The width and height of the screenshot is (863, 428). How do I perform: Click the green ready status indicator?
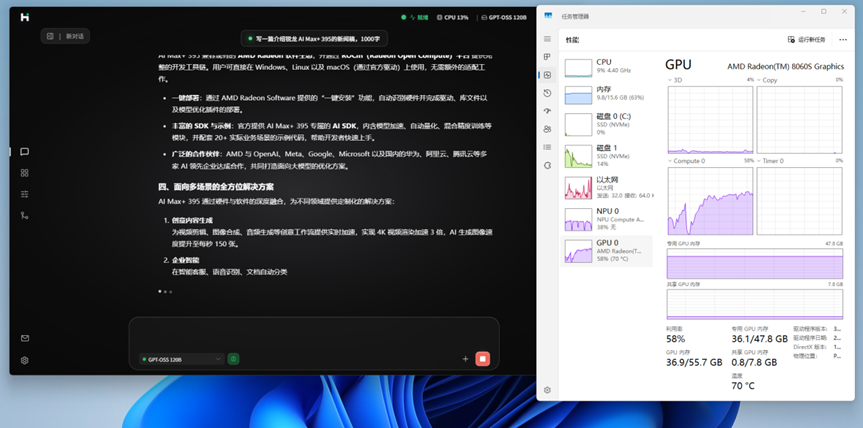pyautogui.click(x=415, y=18)
